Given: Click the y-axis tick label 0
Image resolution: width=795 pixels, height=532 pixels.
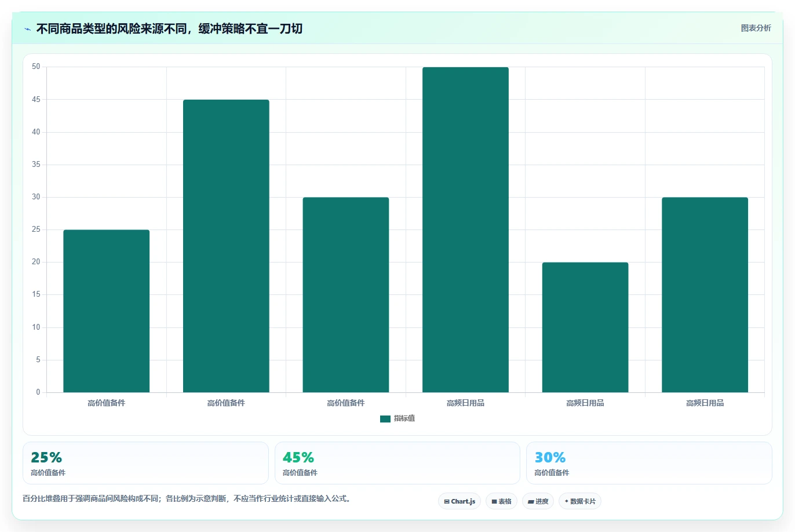Looking at the screenshot, I should click(x=38, y=392).
